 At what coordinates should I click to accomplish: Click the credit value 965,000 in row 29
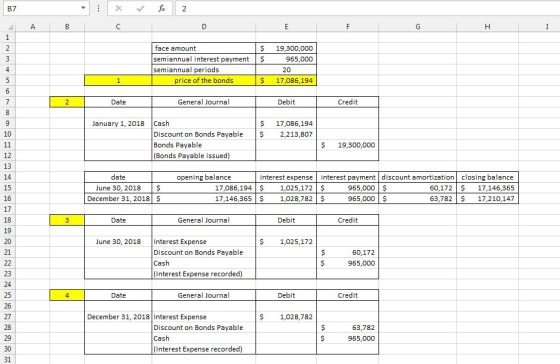[348, 338]
